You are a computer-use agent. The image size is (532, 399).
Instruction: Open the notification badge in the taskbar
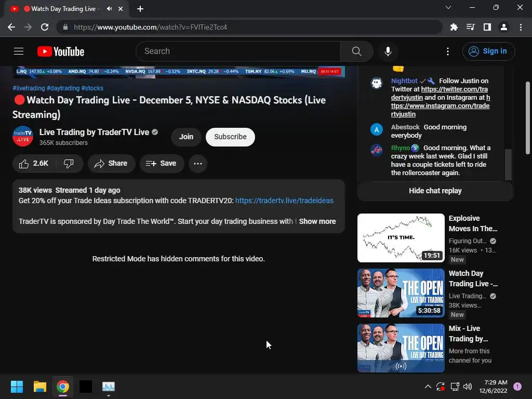517,387
